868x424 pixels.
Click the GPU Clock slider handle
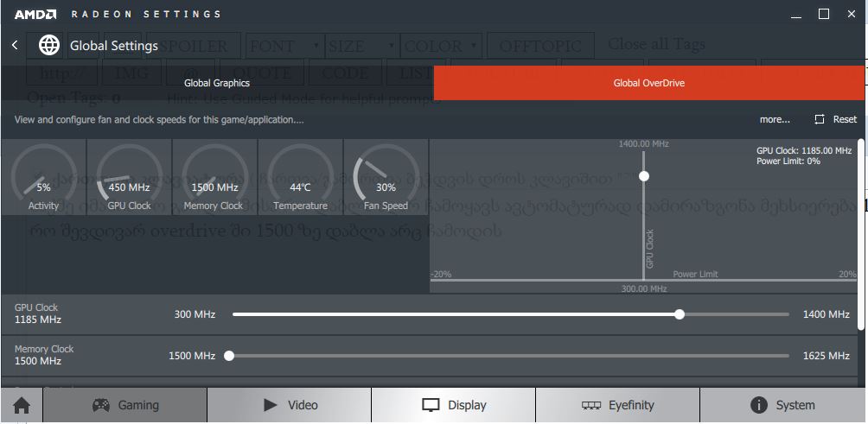coord(680,314)
